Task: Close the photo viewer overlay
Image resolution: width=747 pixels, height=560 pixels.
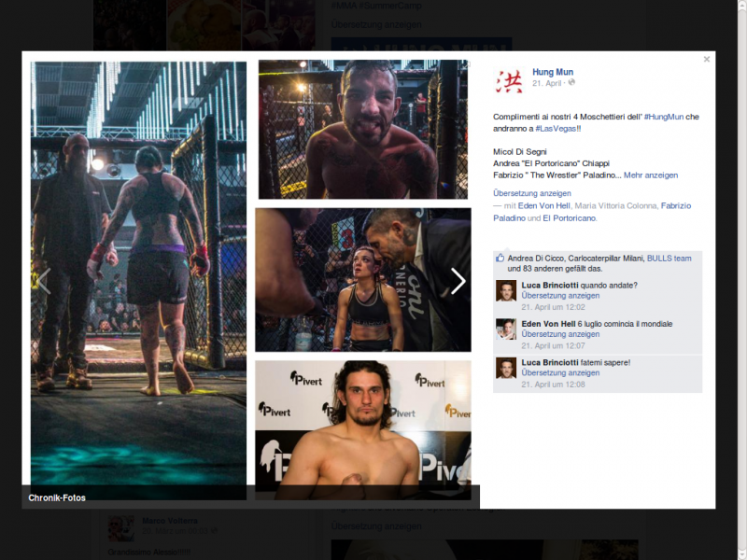Action: tap(707, 59)
